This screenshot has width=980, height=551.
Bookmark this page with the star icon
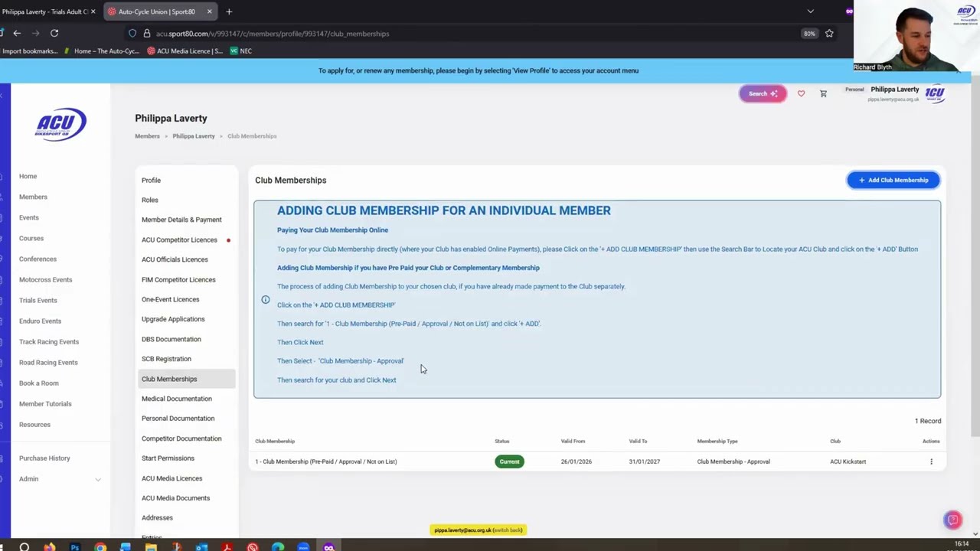(x=829, y=34)
